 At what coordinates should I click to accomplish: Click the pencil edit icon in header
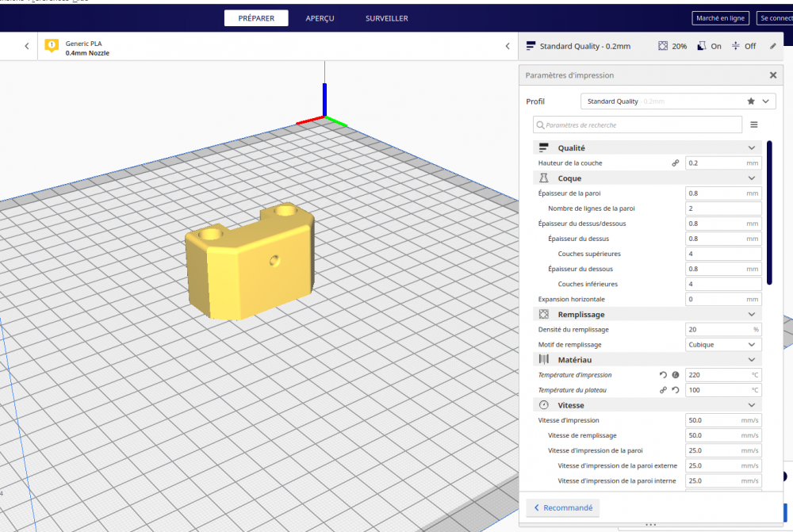coord(772,46)
